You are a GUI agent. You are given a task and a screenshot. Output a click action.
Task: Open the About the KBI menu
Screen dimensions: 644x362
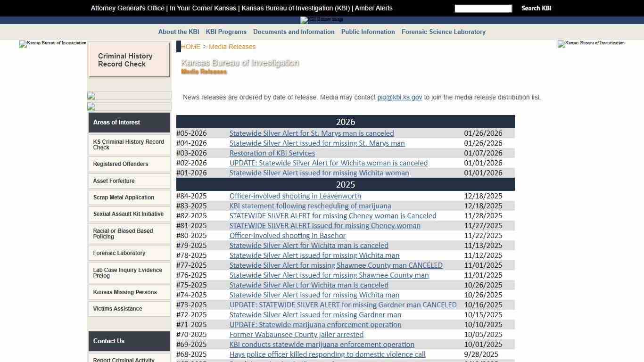click(178, 32)
